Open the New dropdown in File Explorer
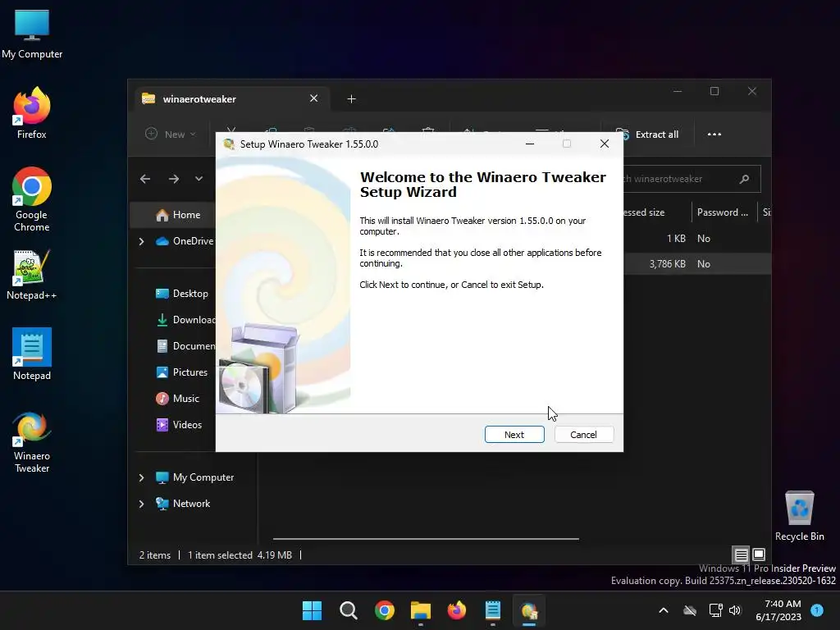This screenshot has width=840, height=630. (x=171, y=135)
